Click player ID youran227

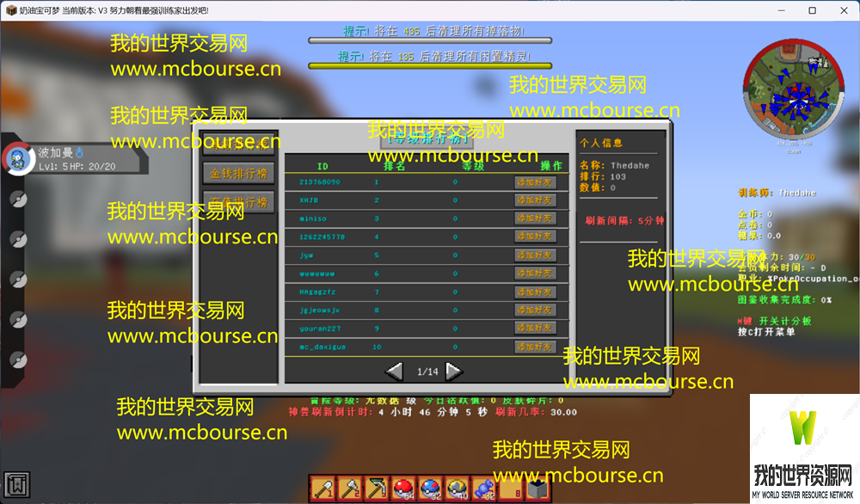coord(320,329)
